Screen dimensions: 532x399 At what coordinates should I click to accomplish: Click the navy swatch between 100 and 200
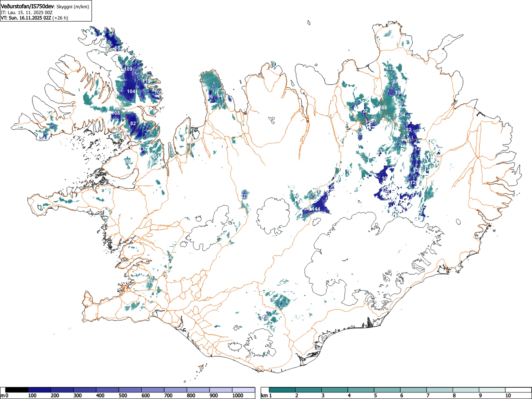39,390
